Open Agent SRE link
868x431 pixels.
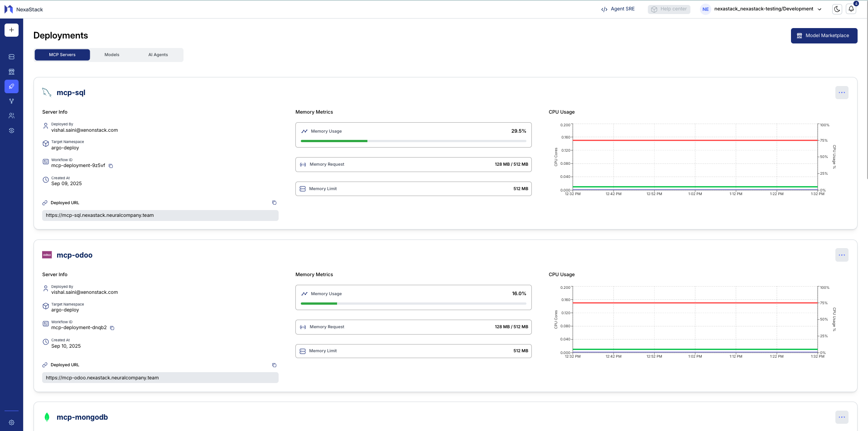[618, 9]
